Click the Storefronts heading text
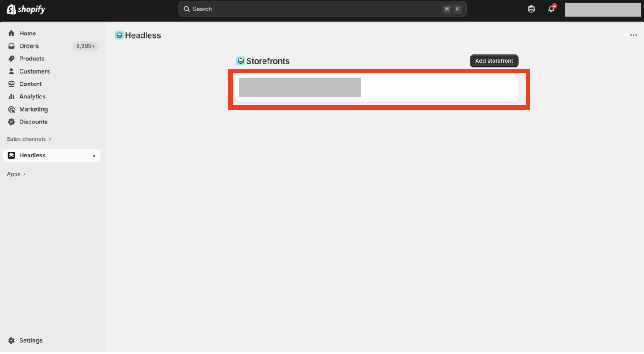Image resolution: width=644 pixels, height=354 pixels. (x=268, y=61)
